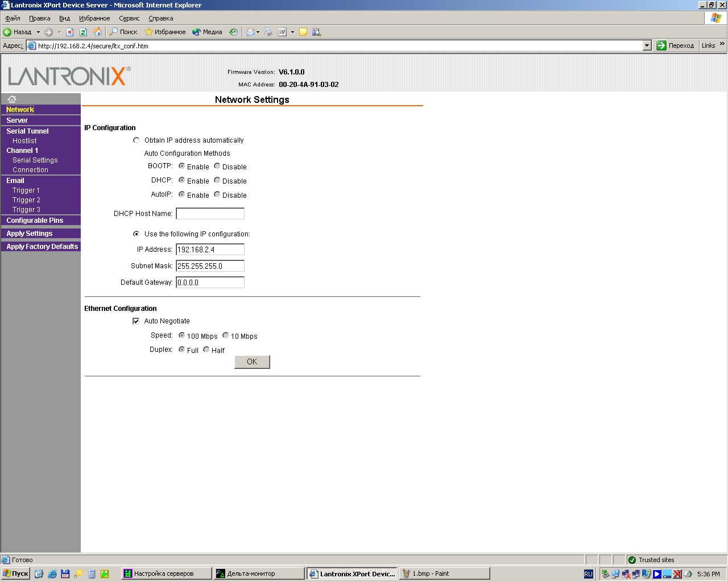This screenshot has width=728, height=582.
Task: Open the Mail icon dropdown arrow
Action: pos(258,32)
